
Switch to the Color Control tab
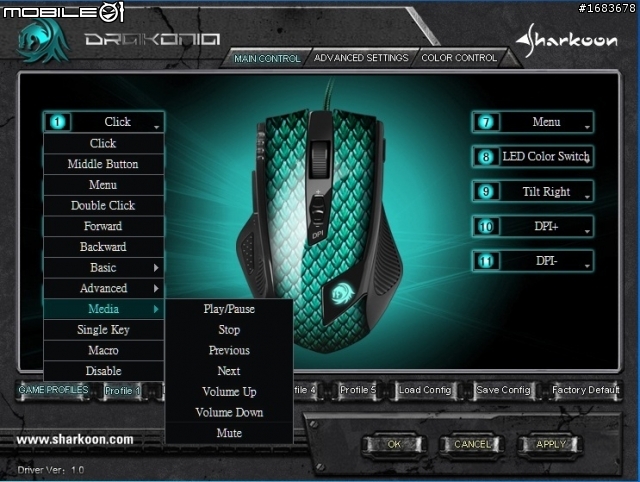coord(459,58)
